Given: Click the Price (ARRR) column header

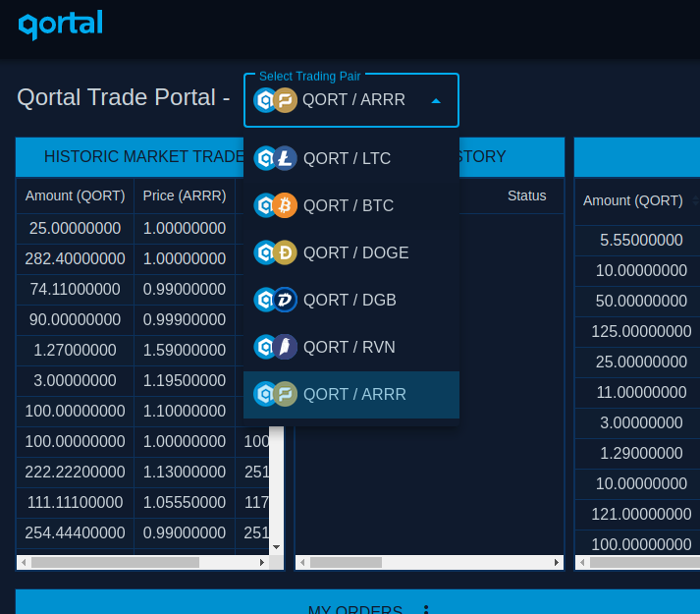Looking at the screenshot, I should coord(185,195).
